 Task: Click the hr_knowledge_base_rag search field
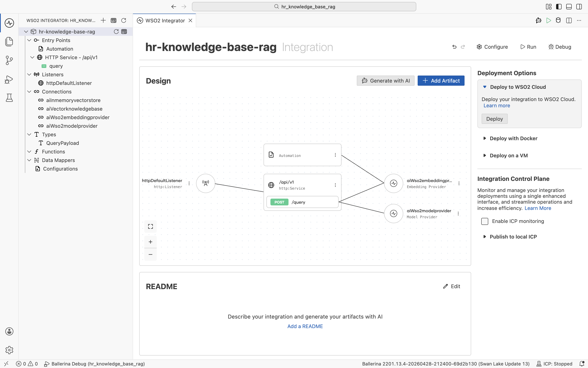304,7
